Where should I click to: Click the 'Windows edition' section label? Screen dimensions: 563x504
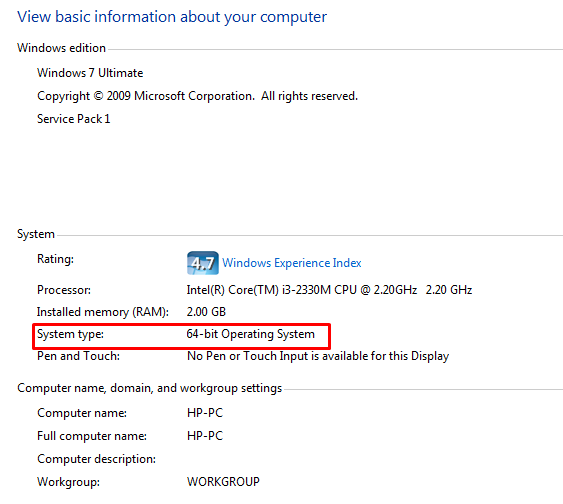pyautogui.click(x=61, y=48)
